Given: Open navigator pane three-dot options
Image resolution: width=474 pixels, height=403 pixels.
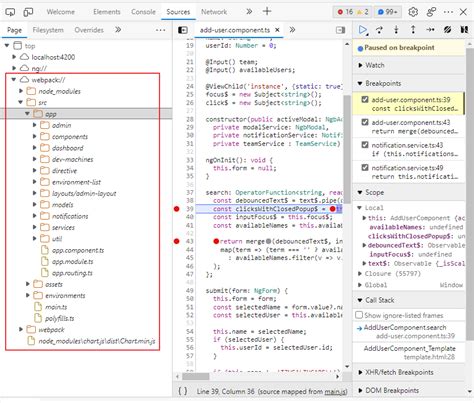Looking at the screenshot, I should [161, 30].
